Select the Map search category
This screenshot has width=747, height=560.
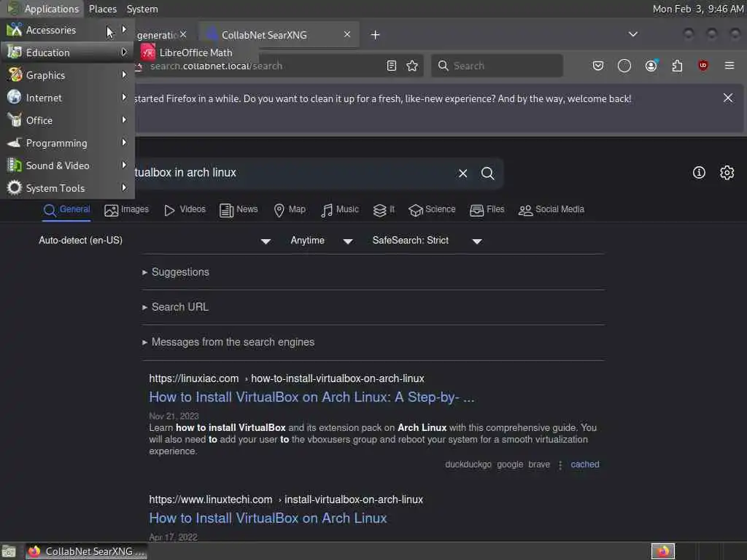point(290,209)
